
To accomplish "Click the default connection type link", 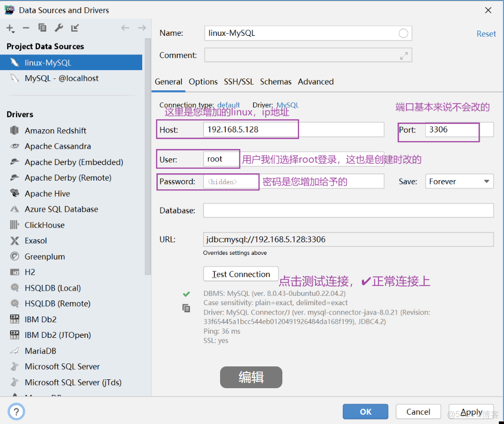I will 228,105.
